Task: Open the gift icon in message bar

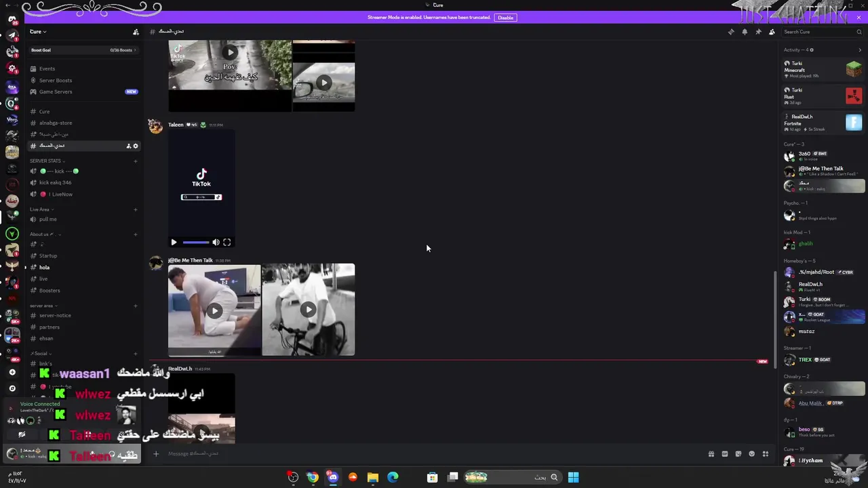Action: coord(711,454)
